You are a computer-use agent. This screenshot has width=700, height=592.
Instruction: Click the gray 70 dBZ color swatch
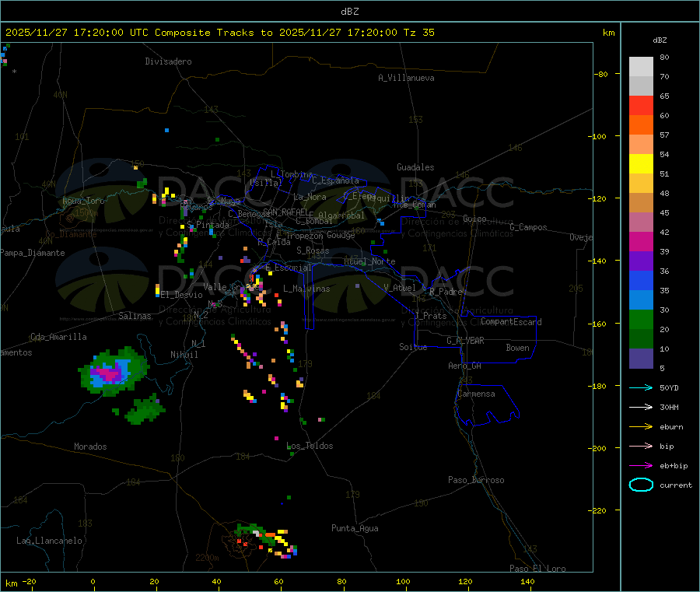641,86
